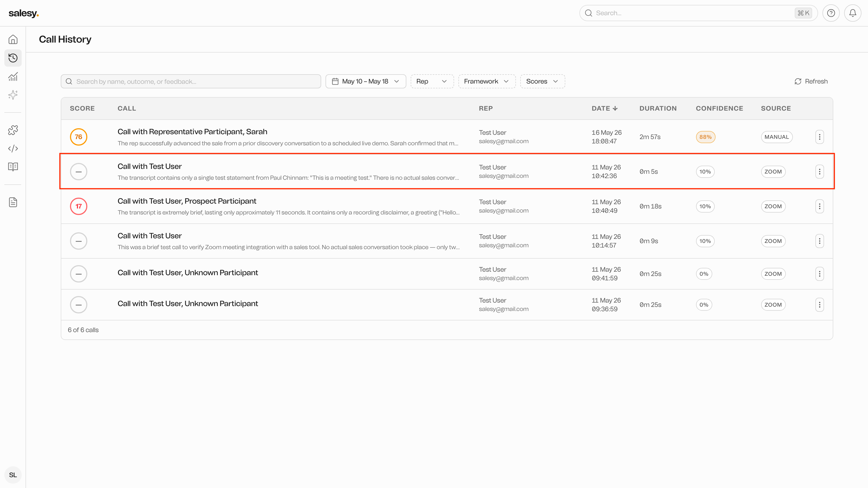Click ZOOM badge on the 0m 9s row

[773, 241]
